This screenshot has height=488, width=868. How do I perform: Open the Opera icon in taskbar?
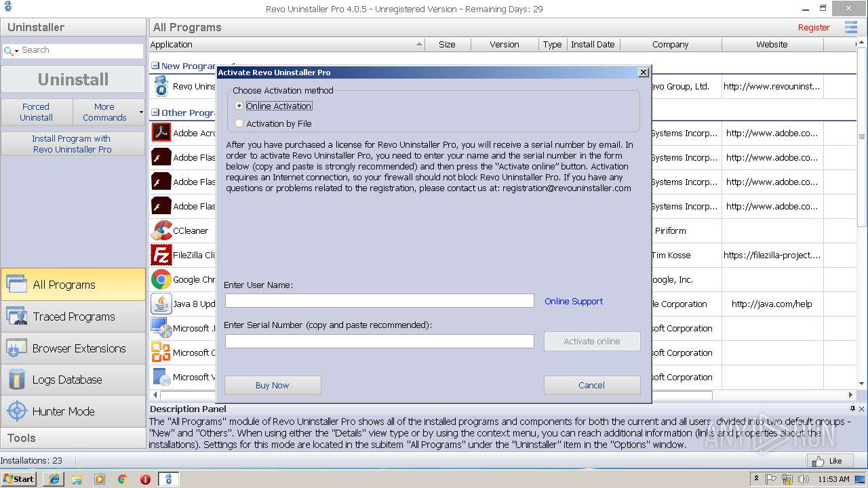point(145,479)
